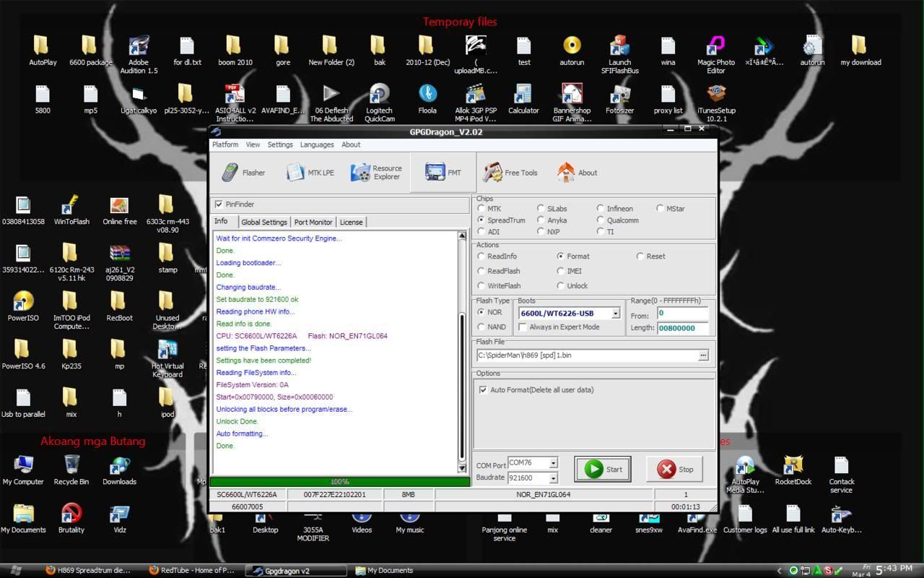The height and width of the screenshot is (578, 924).
Task: Open Launch SFIFlashBus desktop icon
Action: pyautogui.click(x=619, y=55)
